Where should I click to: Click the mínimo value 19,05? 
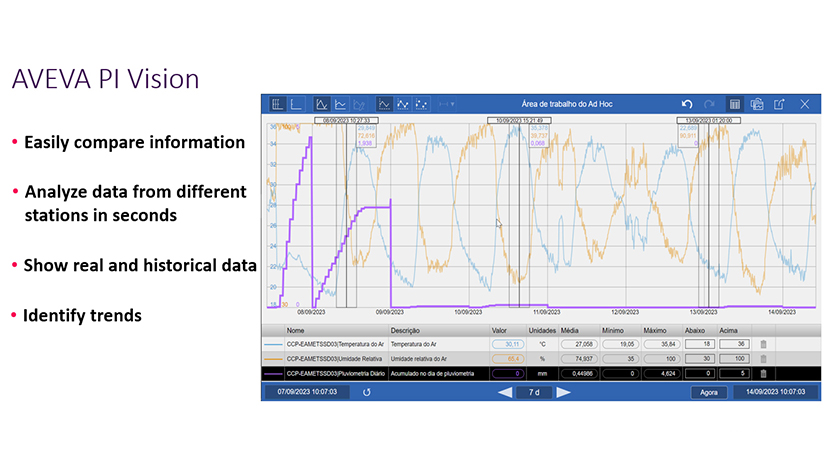coord(621,344)
